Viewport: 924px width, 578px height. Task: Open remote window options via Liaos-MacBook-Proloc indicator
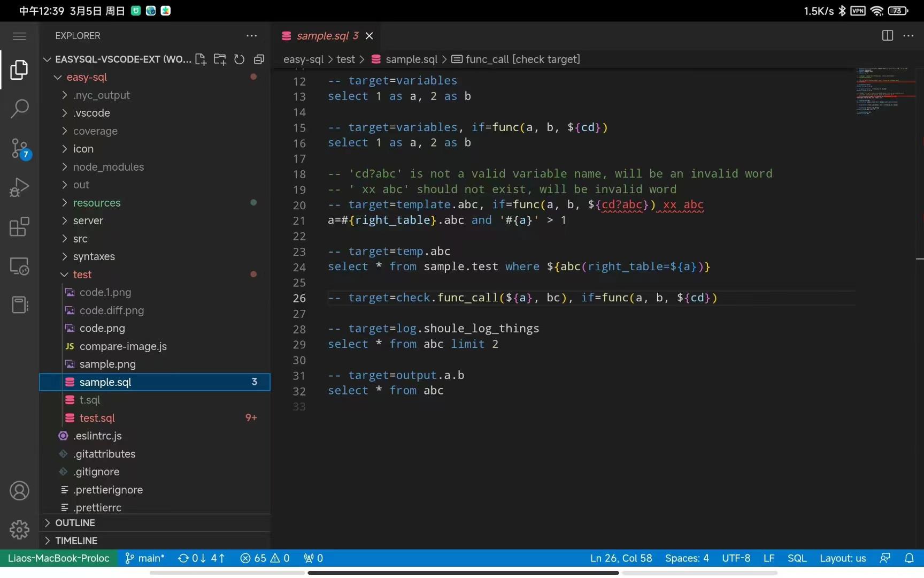click(x=58, y=558)
